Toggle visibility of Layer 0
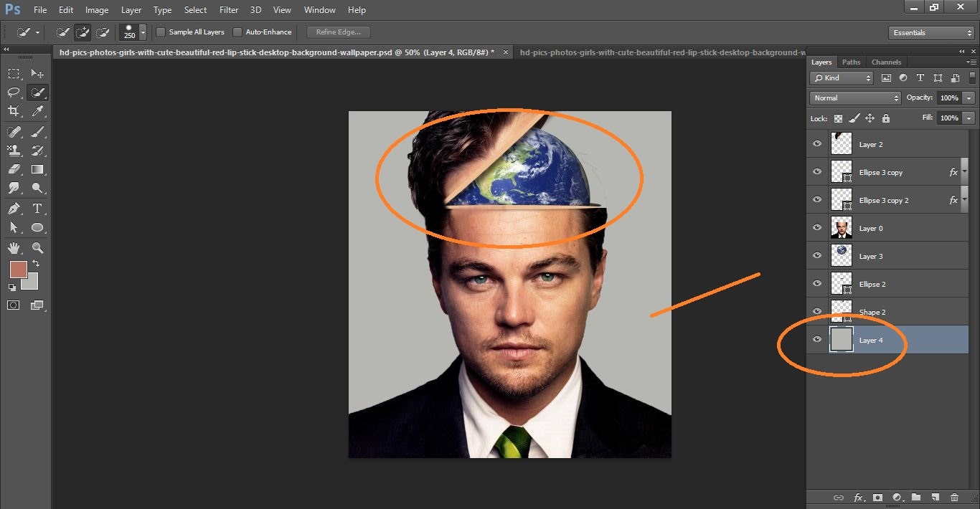Viewport: 980px width, 509px height. pos(817,227)
